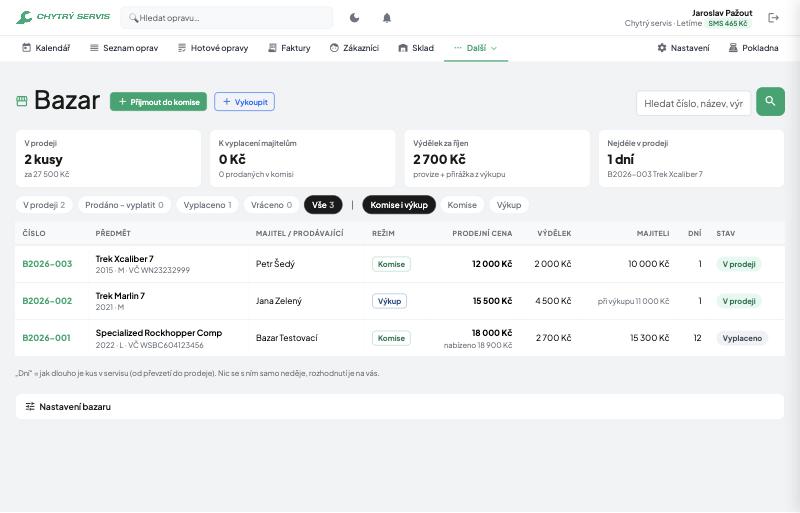Click user name Jaroslav Pažout

722,13
